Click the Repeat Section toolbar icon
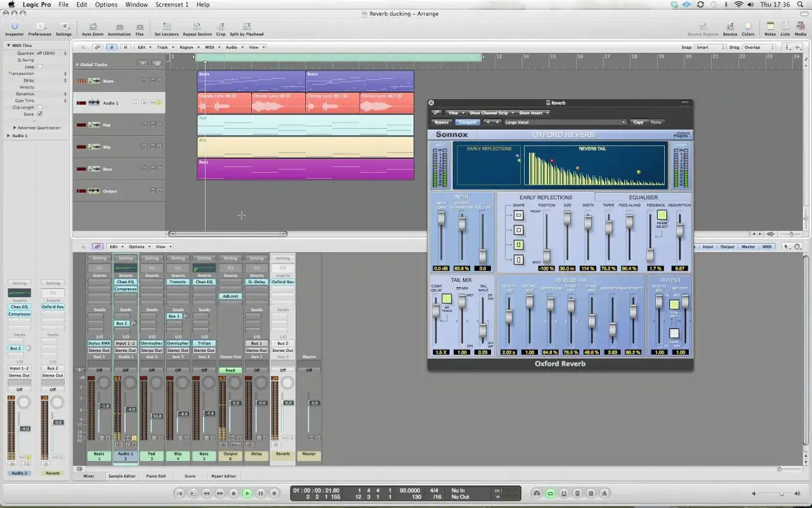This screenshot has height=508, width=812. click(197, 29)
